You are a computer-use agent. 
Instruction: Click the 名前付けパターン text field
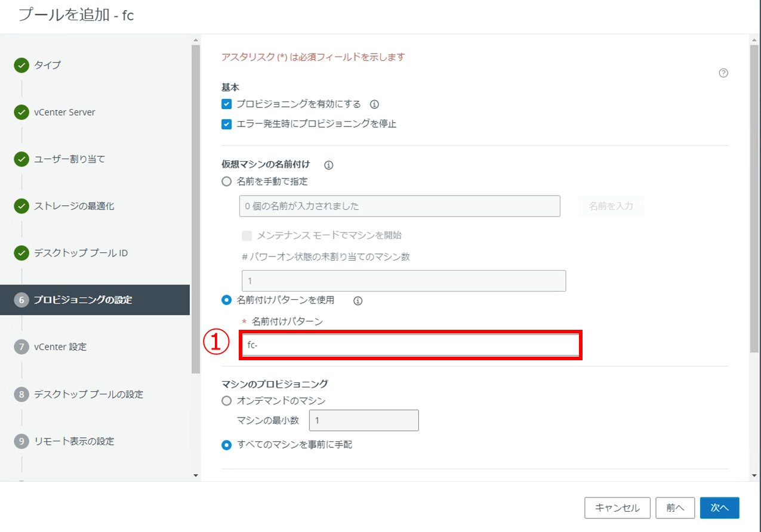coord(410,345)
